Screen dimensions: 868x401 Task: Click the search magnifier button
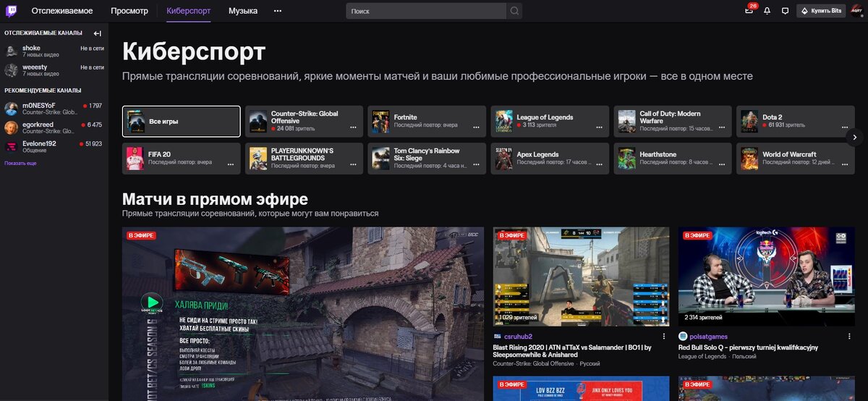[514, 11]
